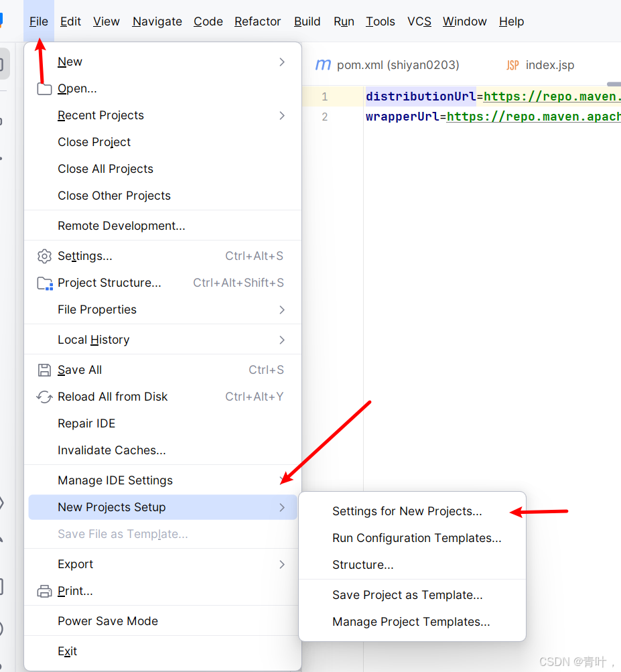The width and height of the screenshot is (621, 672).
Task: Open Remote Development...
Action: 162,226
